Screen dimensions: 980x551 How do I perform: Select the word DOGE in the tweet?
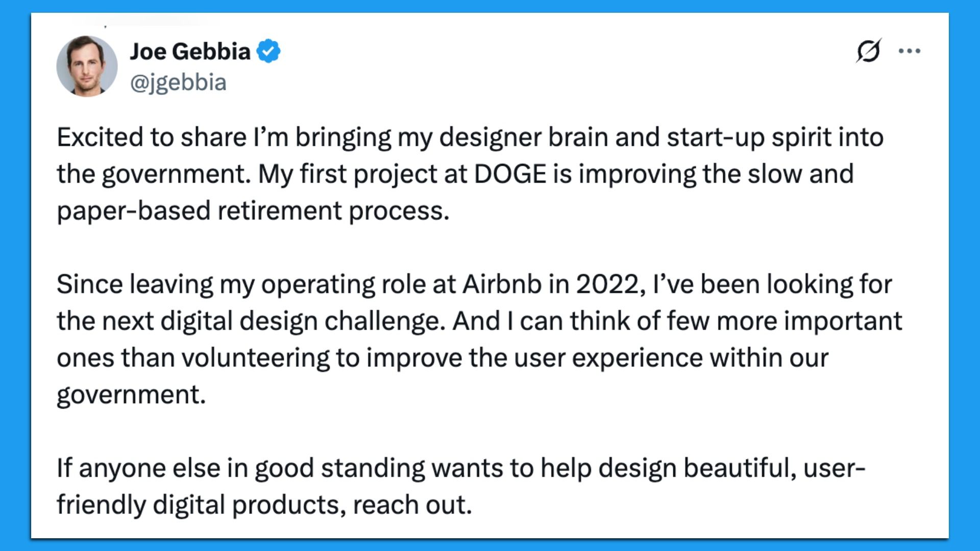coord(510,173)
